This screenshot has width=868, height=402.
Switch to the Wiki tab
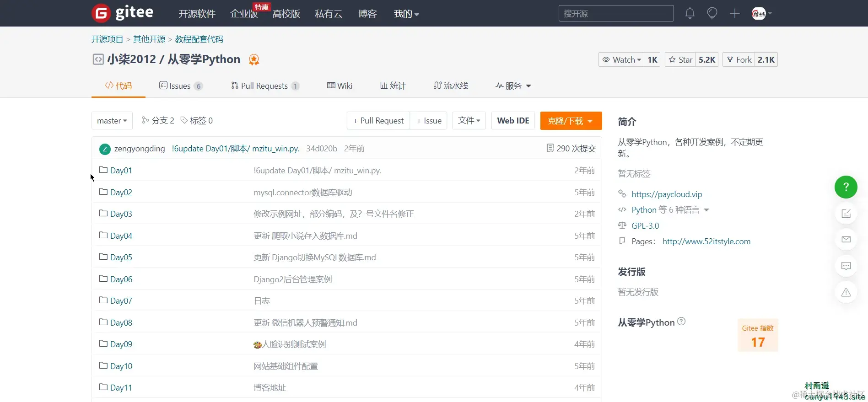[x=340, y=86]
